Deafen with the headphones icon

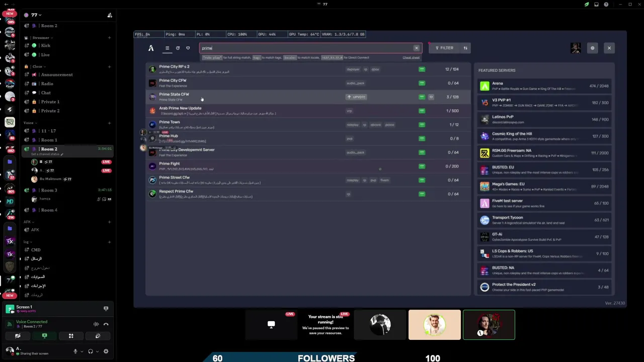click(x=91, y=351)
